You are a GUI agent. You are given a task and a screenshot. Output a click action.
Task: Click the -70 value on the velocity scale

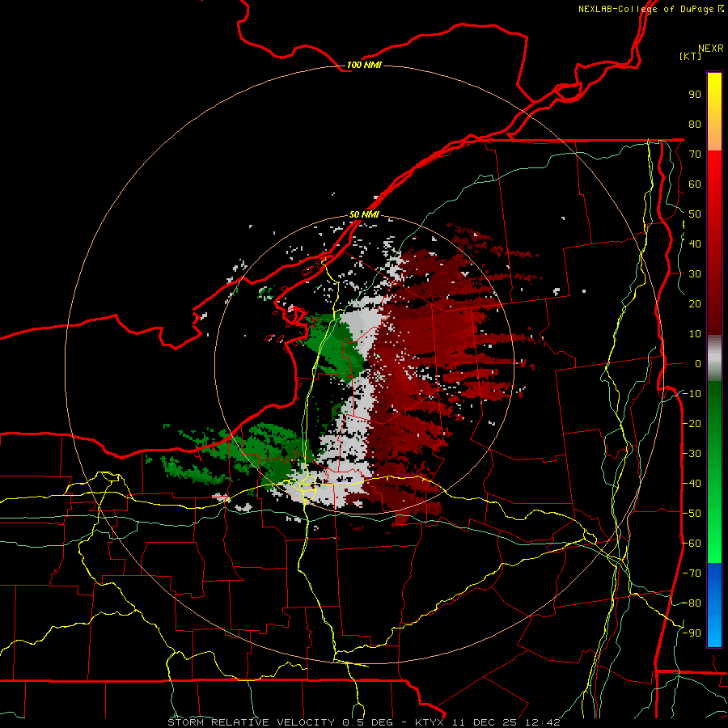[x=692, y=574]
